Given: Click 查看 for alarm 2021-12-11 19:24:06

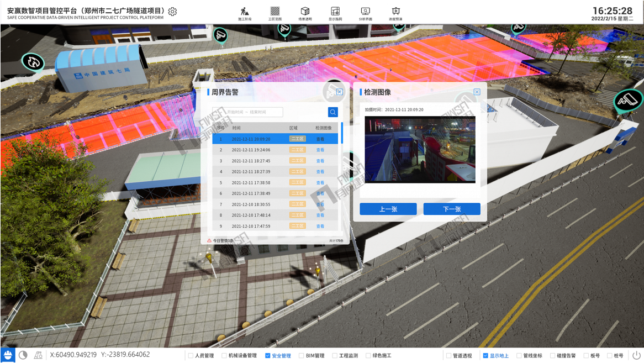Looking at the screenshot, I should (320, 150).
